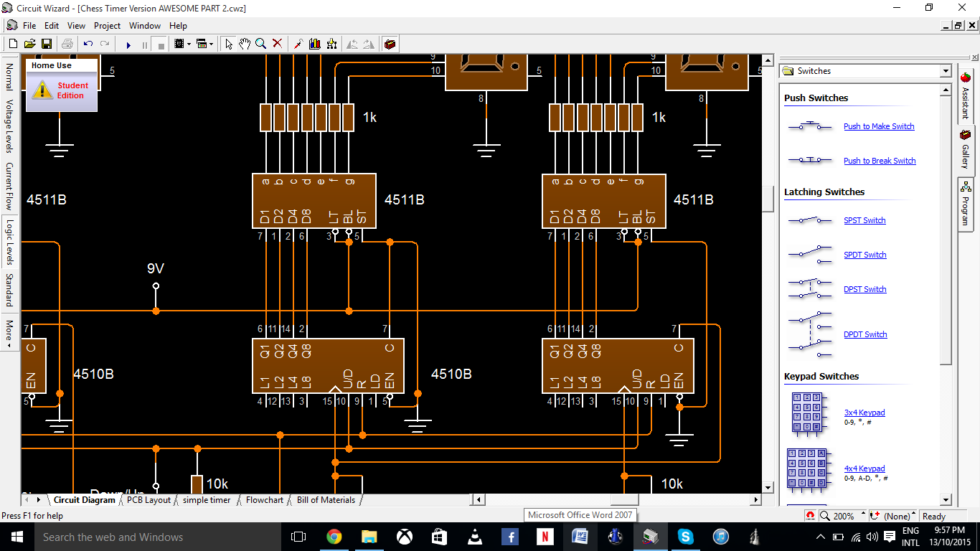Open the Edit menu
This screenshot has height=551, width=980.
[52, 26]
